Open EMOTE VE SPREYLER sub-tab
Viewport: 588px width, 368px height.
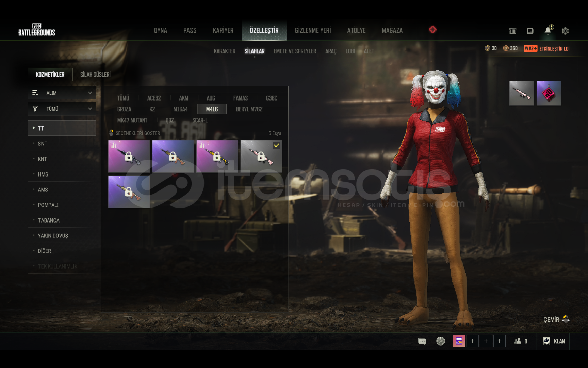tap(295, 51)
